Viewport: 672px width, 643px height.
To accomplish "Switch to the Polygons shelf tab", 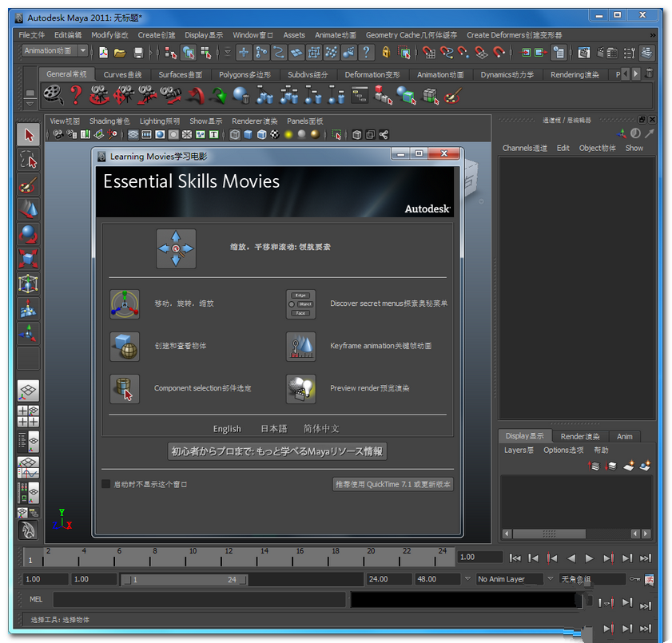I will 245,74.
